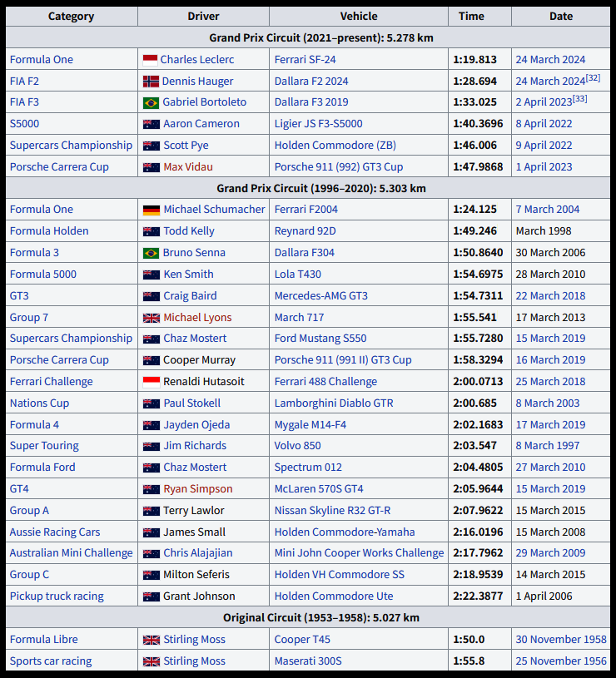Click New Zealand flag beside Ken Smith
The width and height of the screenshot is (616, 678).
tap(152, 275)
